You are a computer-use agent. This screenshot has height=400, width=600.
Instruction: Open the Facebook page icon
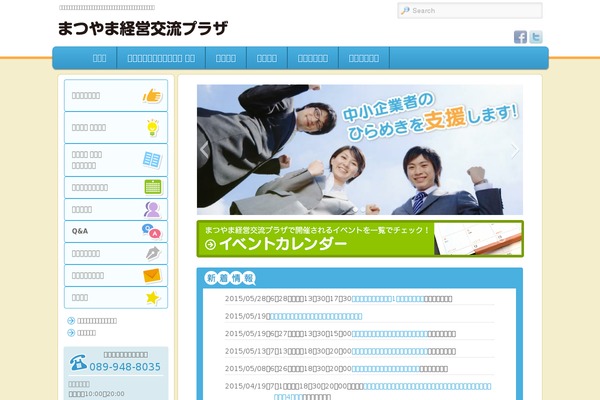tap(520, 37)
